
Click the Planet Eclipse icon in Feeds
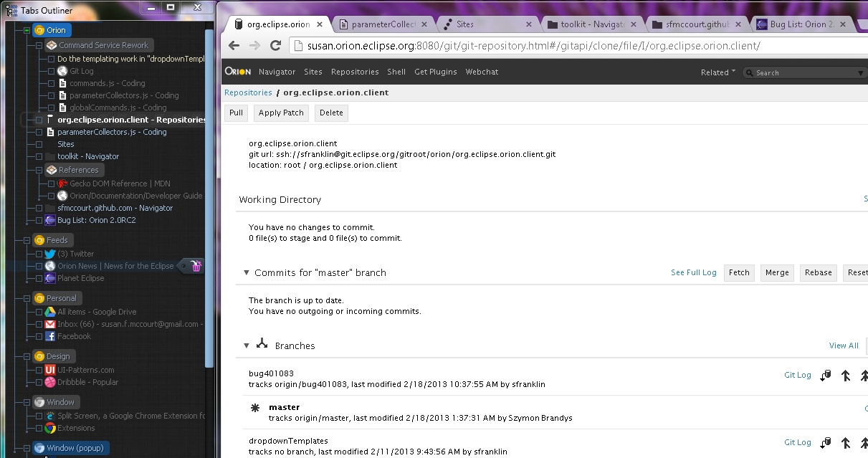pos(50,278)
